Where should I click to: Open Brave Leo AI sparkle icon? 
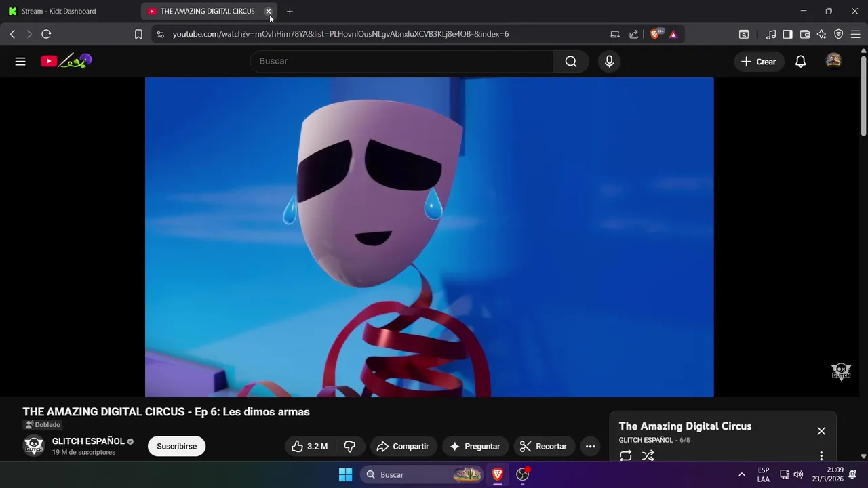822,34
